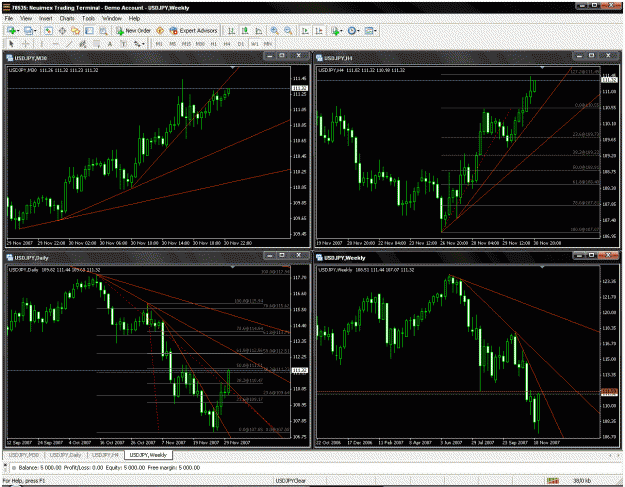
Task: Select the Equidistant Channel tool
Action: 83,44
